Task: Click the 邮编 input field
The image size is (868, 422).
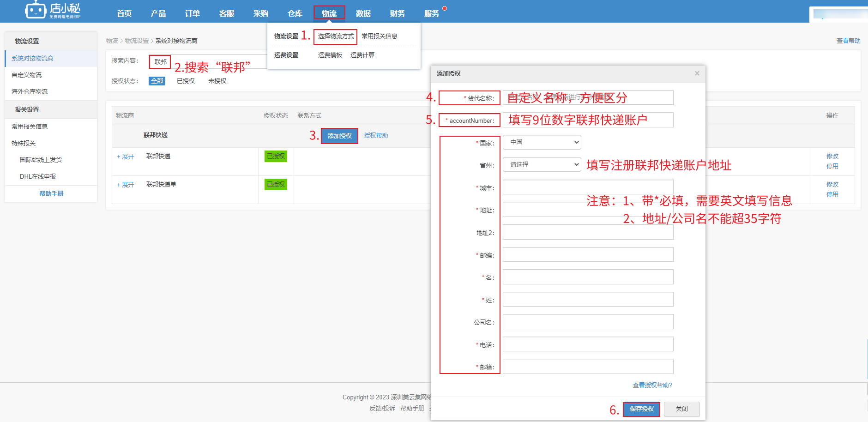Action: [588, 254]
